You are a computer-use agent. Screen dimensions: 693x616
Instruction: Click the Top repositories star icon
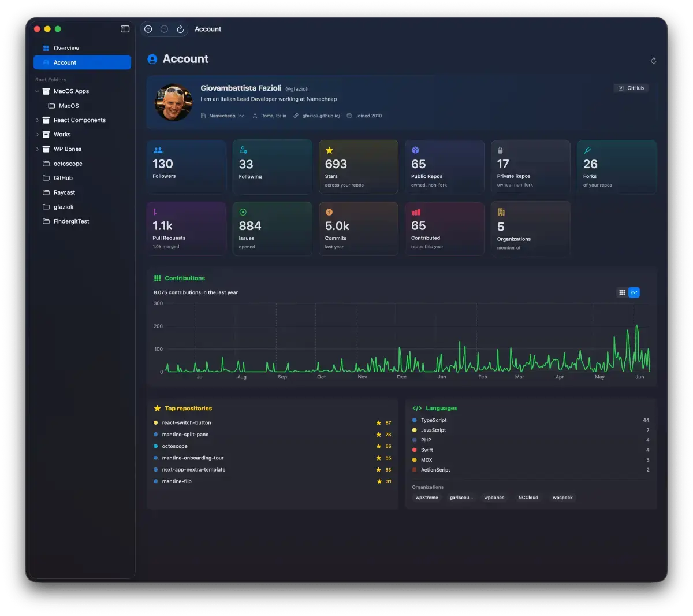point(157,408)
